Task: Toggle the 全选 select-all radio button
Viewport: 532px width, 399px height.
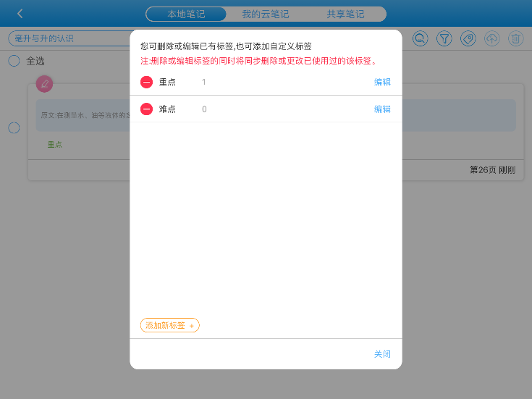Action: pos(14,61)
